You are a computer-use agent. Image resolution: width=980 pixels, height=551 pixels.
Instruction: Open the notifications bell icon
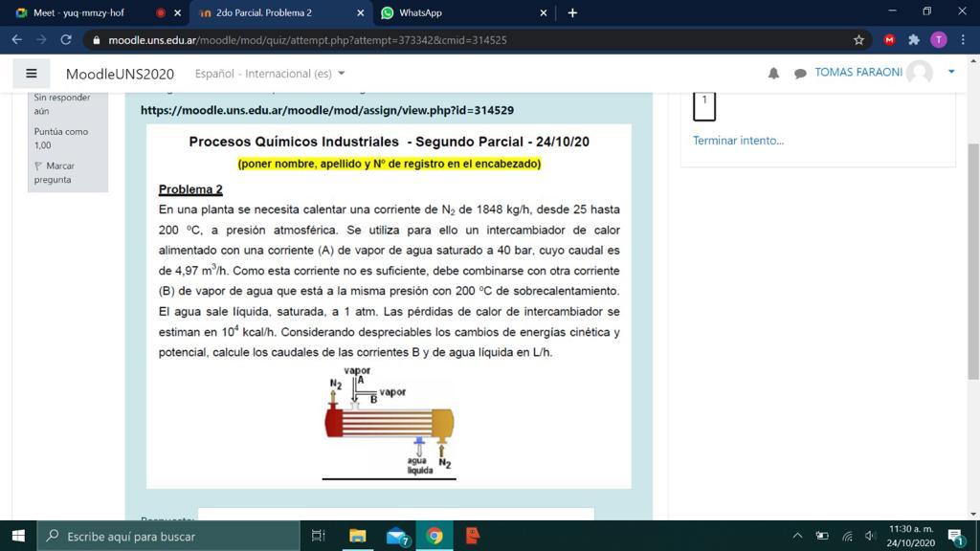[773, 74]
